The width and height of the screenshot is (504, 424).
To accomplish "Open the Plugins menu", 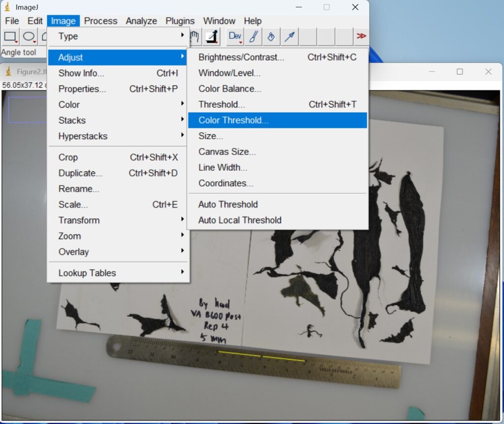I will (x=180, y=21).
